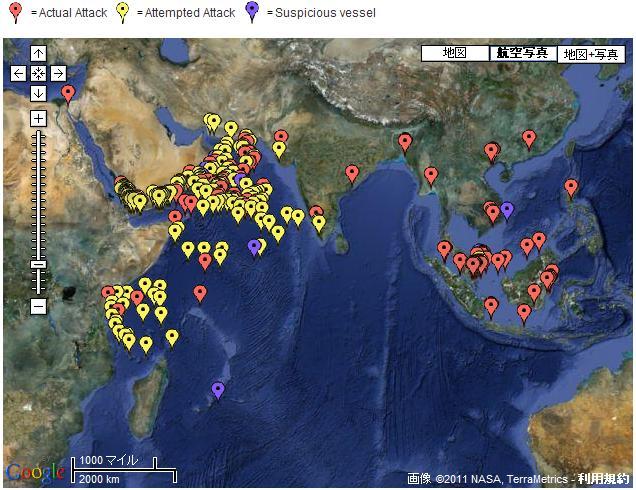Click the purple marker south of India
636x490 pixels.
click(x=254, y=246)
